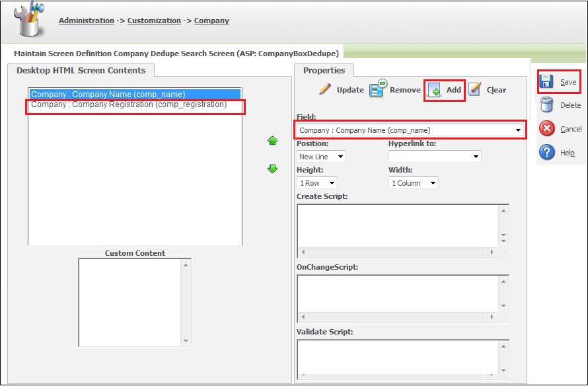Open the Company breadcrumb link
Viewport: 588px width, 386px height.
coord(211,20)
